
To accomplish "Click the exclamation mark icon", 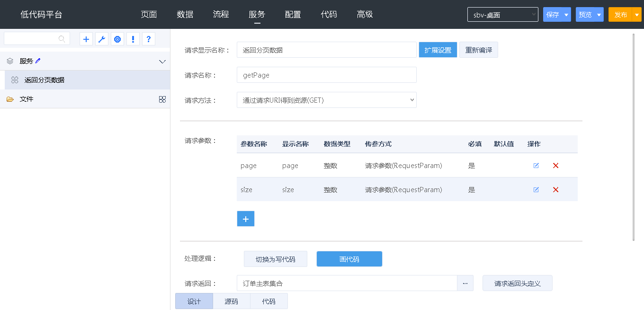I will pos(133,39).
